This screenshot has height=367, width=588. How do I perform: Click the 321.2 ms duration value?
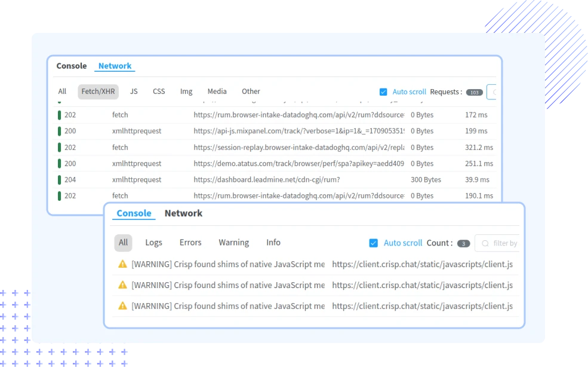coord(479,148)
